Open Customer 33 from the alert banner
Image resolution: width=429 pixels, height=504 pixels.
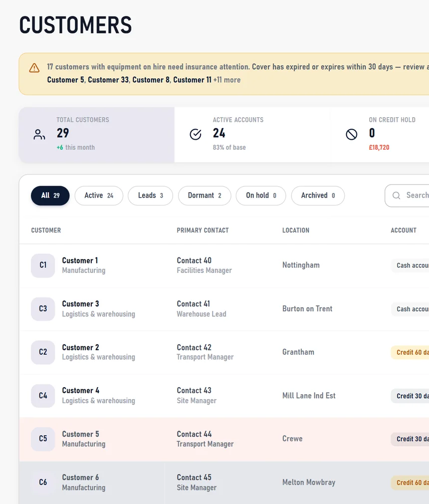pos(108,80)
